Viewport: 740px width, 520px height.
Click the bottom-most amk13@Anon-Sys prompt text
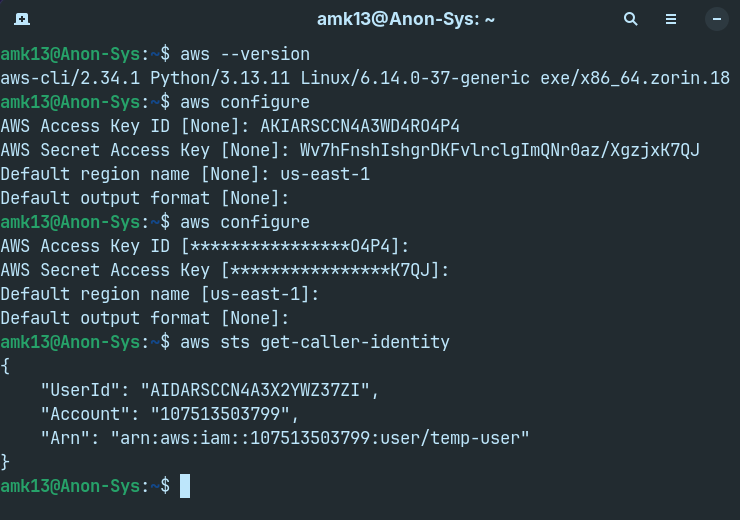pyautogui.click(x=72, y=486)
